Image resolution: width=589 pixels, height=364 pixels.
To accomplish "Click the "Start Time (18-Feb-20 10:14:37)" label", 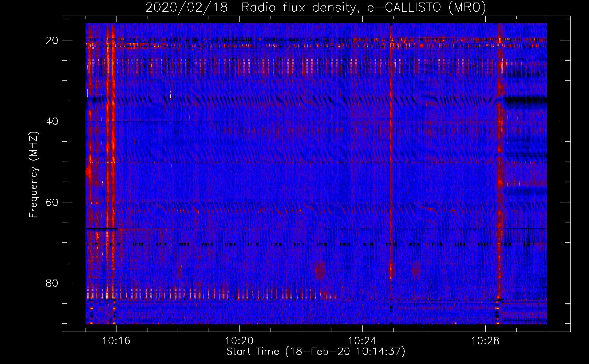I will click(316, 352).
